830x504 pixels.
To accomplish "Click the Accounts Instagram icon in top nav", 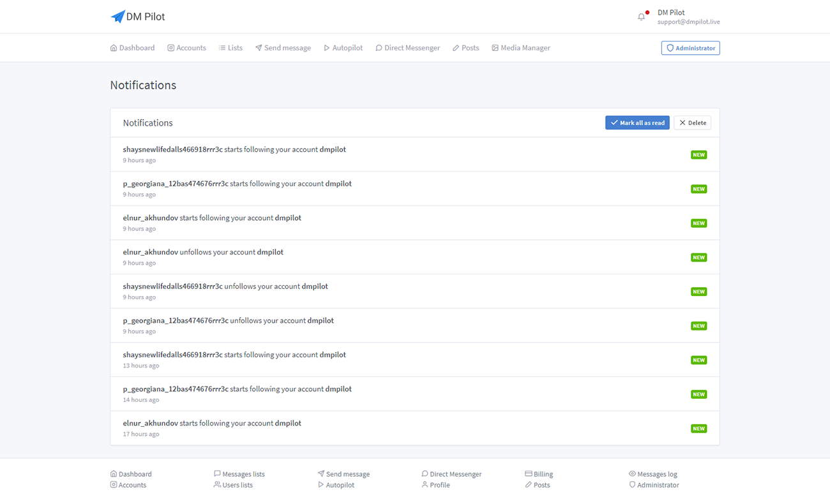I will point(171,48).
